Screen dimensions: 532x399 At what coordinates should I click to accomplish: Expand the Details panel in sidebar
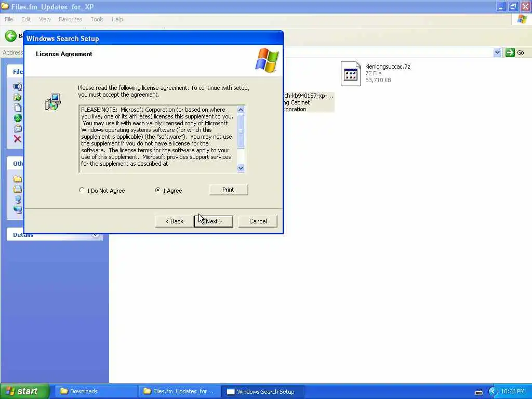[96, 235]
